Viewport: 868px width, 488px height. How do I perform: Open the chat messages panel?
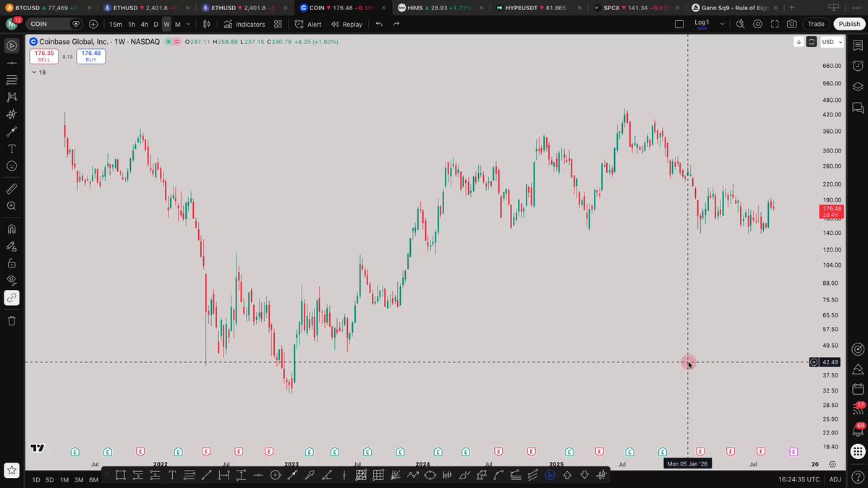point(858,108)
